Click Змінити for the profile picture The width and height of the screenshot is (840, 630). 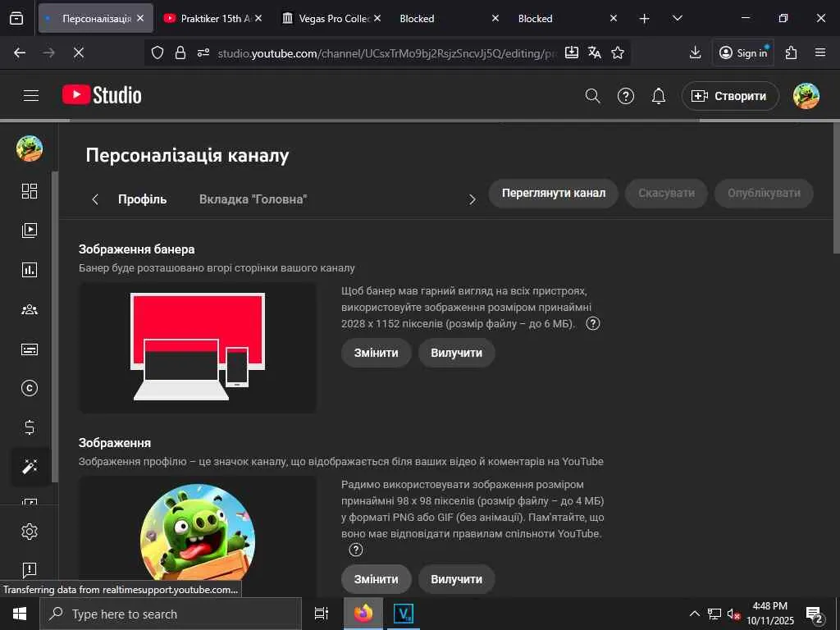376,579
